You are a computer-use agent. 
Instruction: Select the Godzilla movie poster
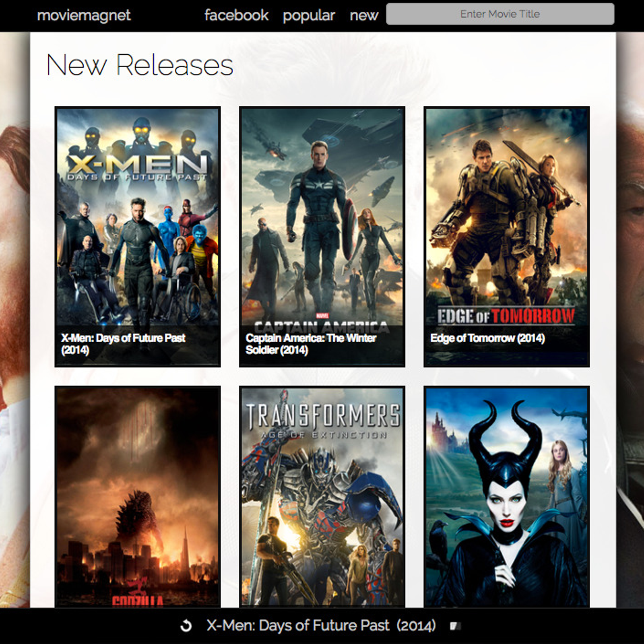point(138,497)
